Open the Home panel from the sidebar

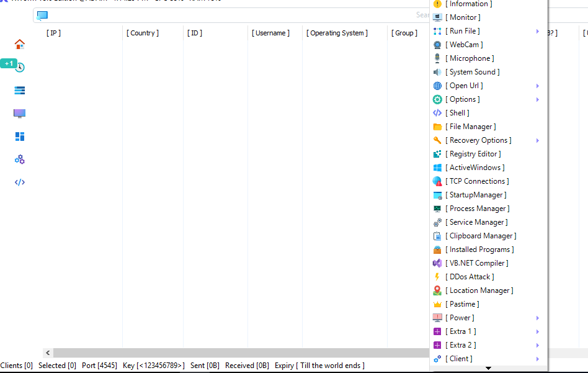[19, 44]
